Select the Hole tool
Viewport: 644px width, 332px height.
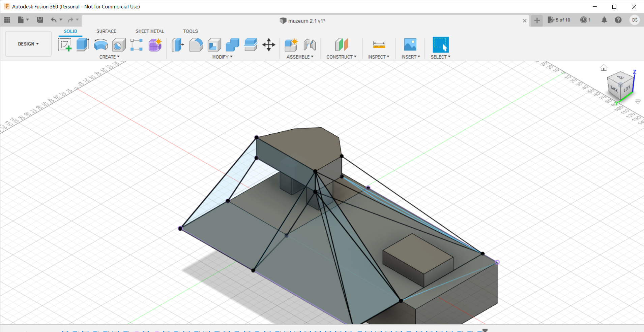[x=119, y=44]
